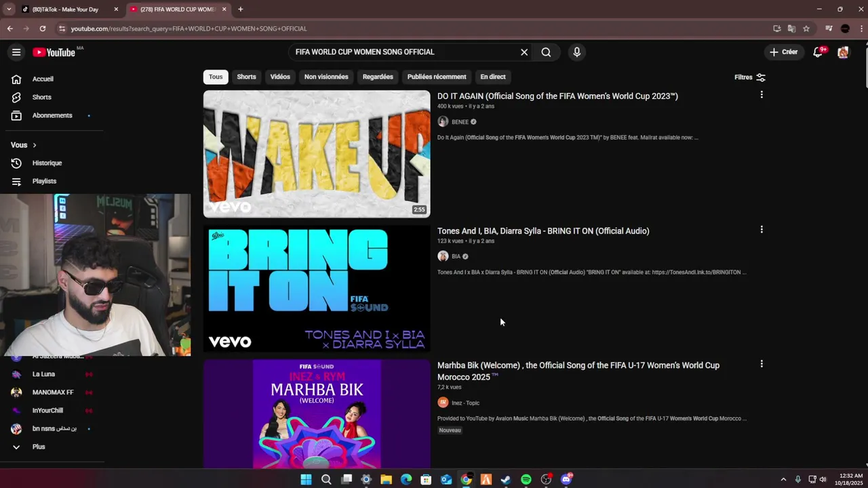The width and height of the screenshot is (868, 488).
Task: Select the Publiées récemment chip
Action: coord(437,77)
